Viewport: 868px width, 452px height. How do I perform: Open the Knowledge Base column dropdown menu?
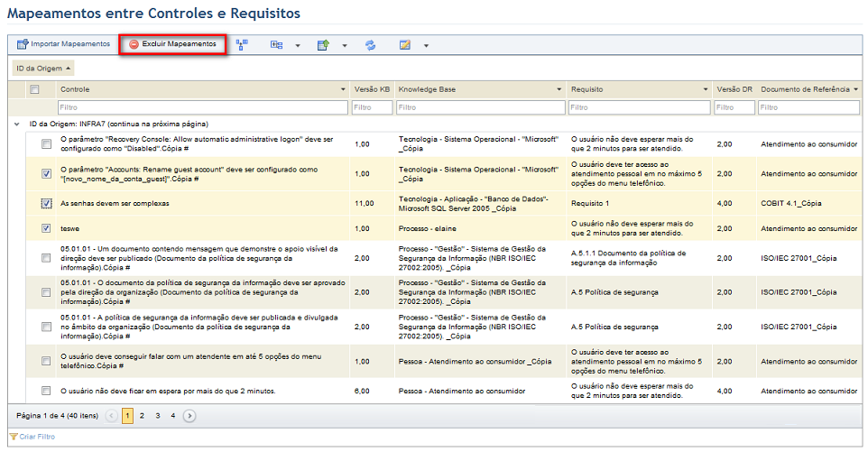coord(559,89)
